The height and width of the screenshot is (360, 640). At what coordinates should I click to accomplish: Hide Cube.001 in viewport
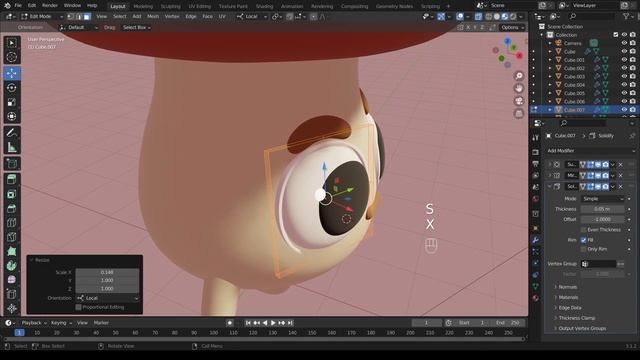click(624, 60)
